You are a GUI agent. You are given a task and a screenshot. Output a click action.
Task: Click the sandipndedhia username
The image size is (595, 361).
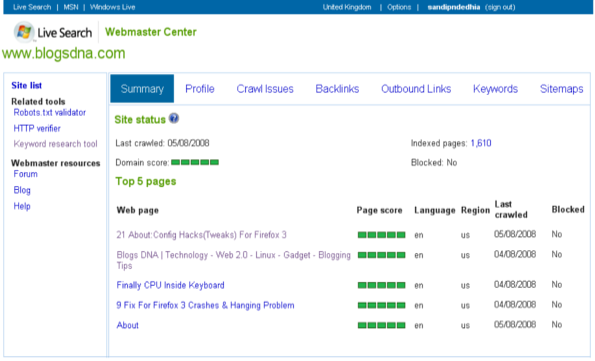point(453,7)
